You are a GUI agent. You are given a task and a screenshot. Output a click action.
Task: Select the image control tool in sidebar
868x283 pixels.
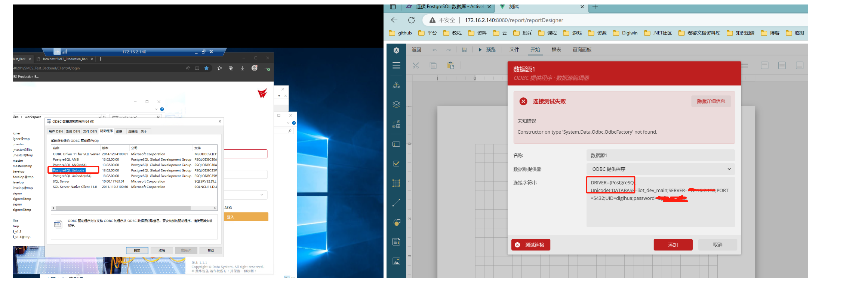click(396, 261)
